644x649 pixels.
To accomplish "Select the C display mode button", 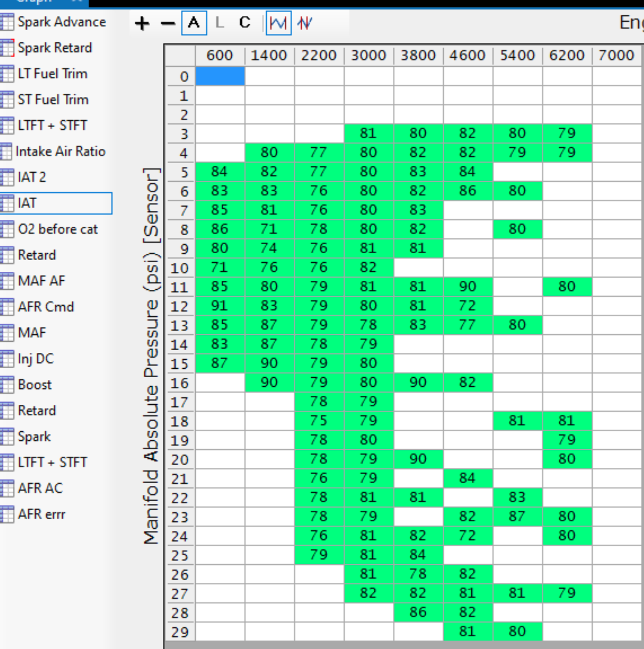I will [244, 23].
